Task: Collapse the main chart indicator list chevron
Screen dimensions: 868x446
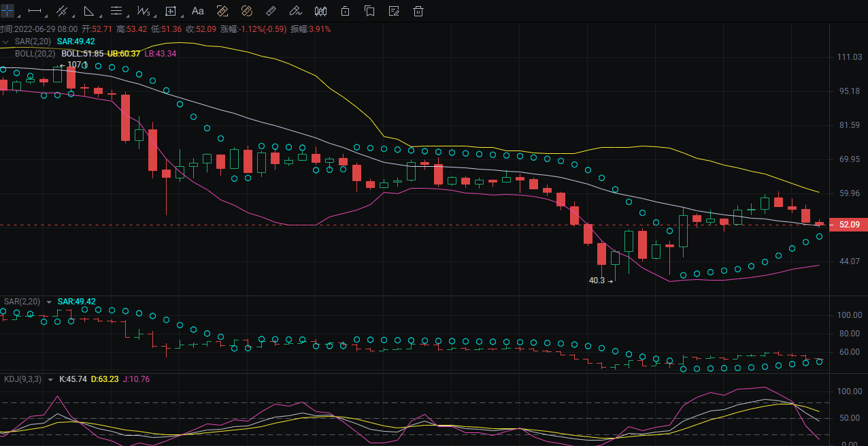Action: coord(7,42)
